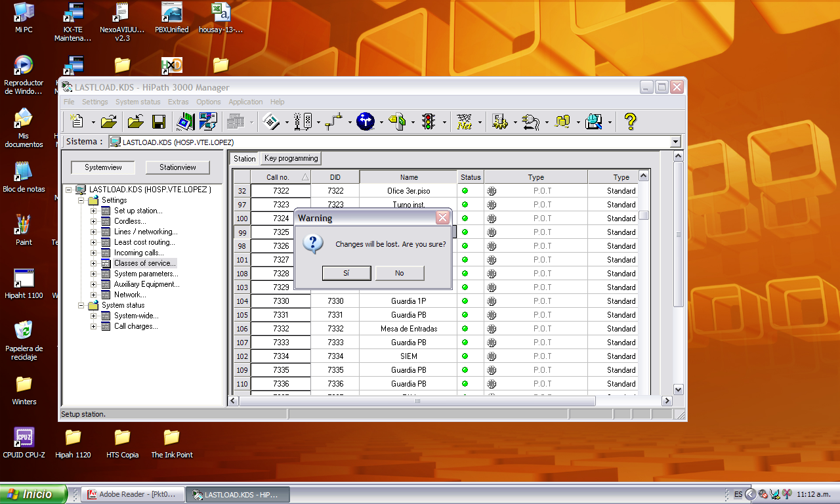Open dropdown arrow beside traffic light icon
The height and width of the screenshot is (504, 840).
click(444, 122)
